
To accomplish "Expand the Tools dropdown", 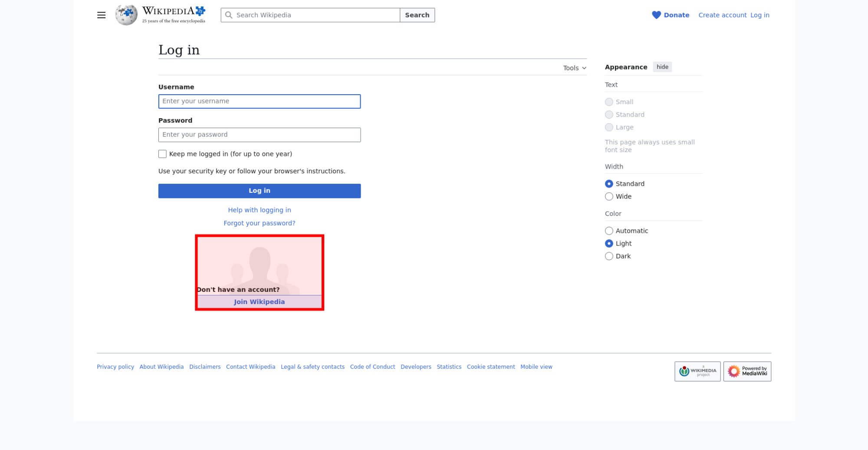I will point(574,68).
